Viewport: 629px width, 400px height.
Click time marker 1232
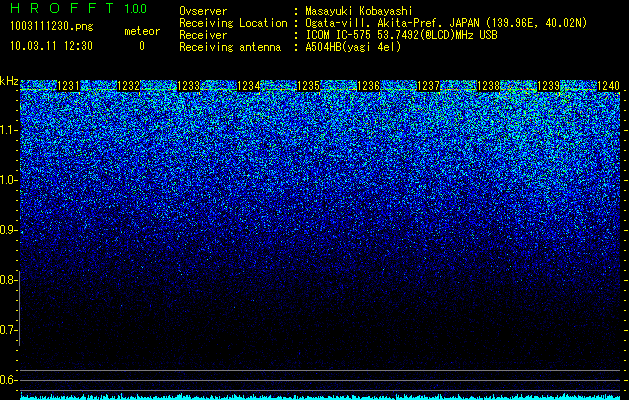[x=129, y=85]
